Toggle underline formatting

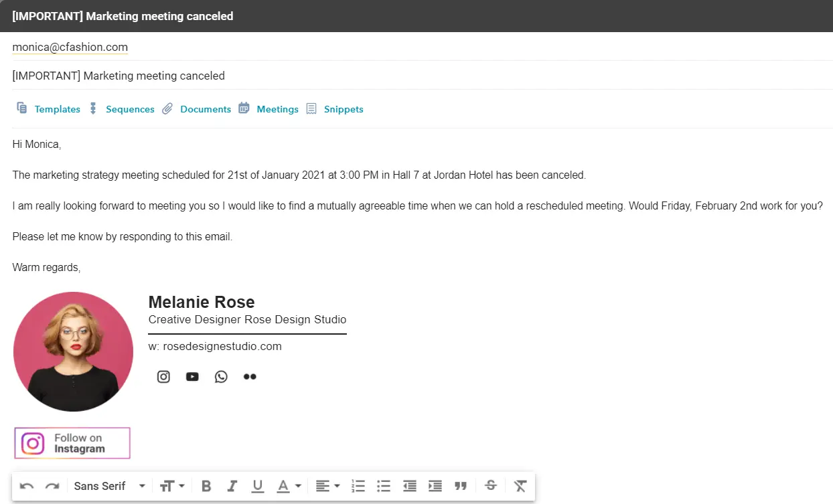(x=258, y=486)
